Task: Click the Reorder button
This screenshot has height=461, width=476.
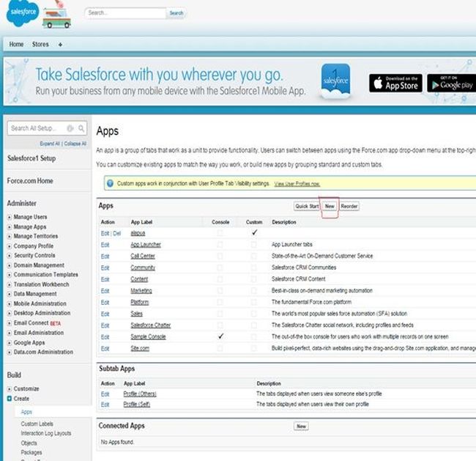Action: coord(349,206)
